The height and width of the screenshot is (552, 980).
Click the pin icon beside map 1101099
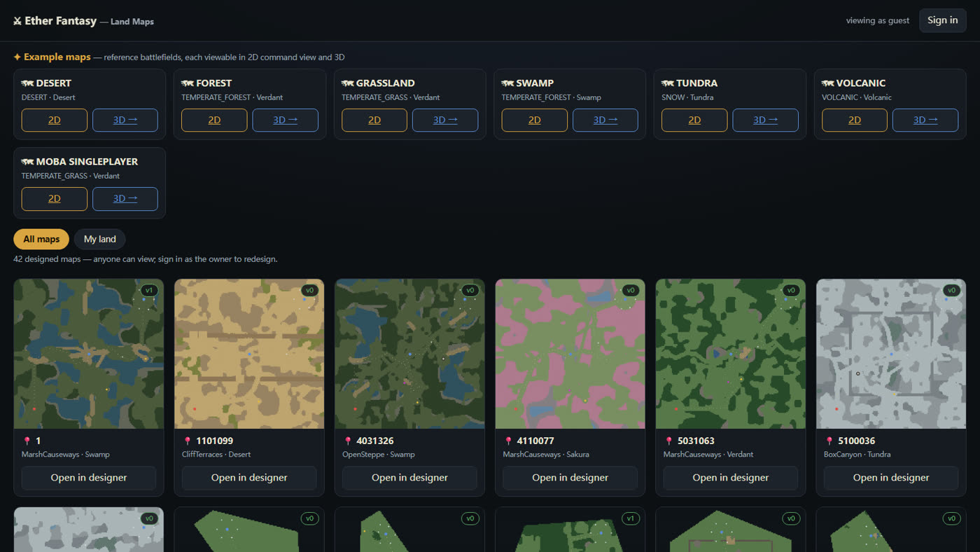[188, 441]
